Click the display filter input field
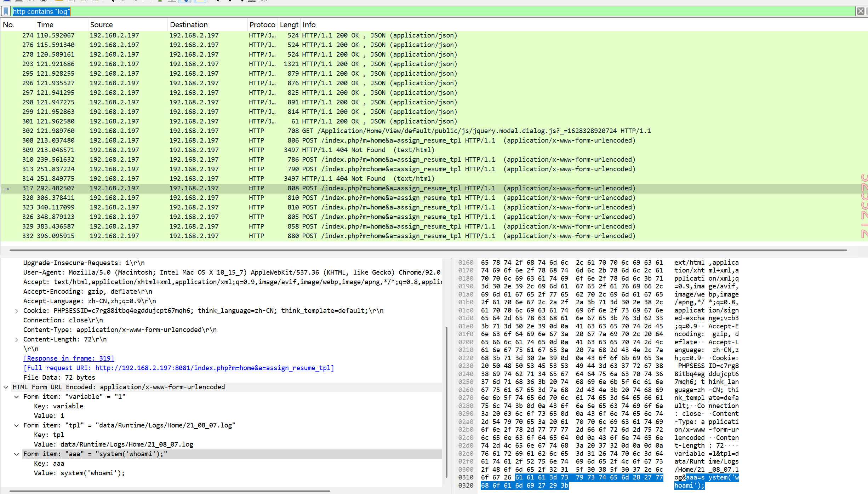 click(425, 11)
